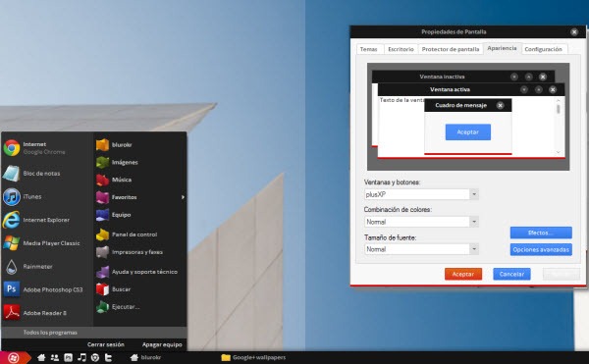Click Cerrar sesión
This screenshot has width=589, height=364.
pos(106,344)
